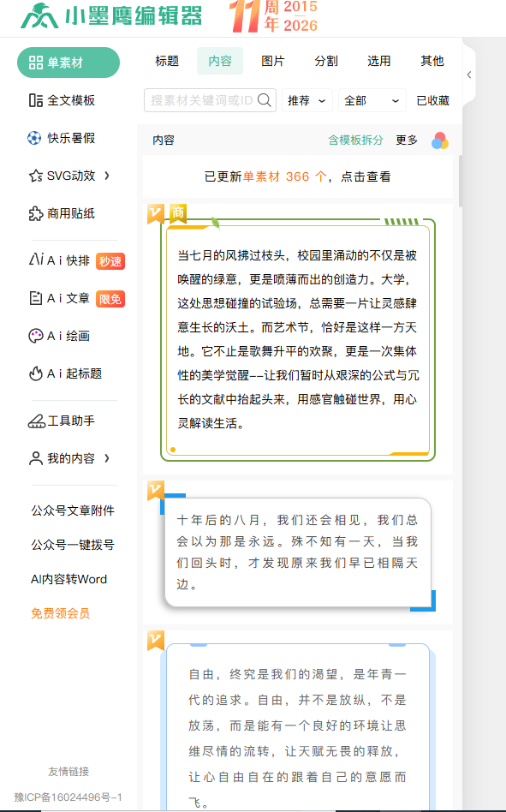Click the 内容 section heading

(x=164, y=140)
